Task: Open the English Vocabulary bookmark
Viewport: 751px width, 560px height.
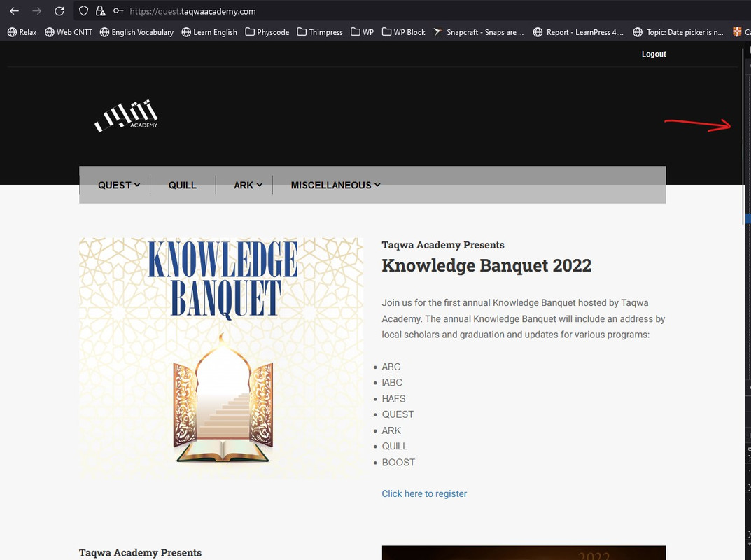Action: pyautogui.click(x=137, y=32)
